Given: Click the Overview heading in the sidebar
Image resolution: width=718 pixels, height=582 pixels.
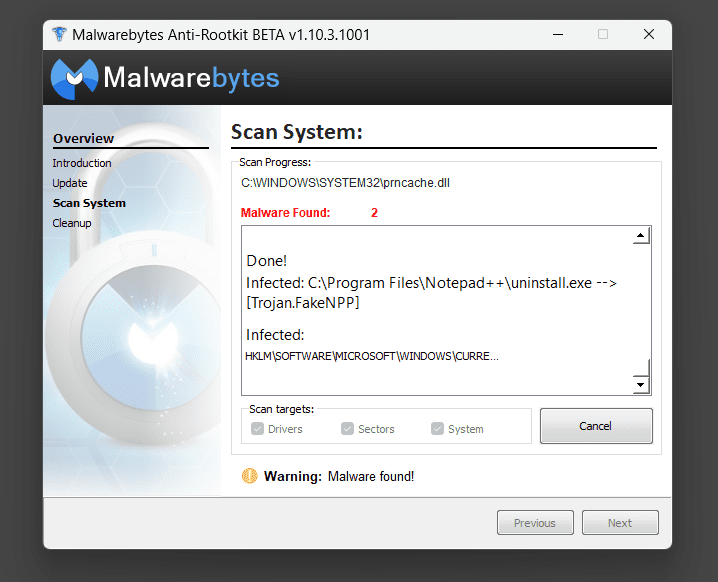Looking at the screenshot, I should pyautogui.click(x=83, y=138).
